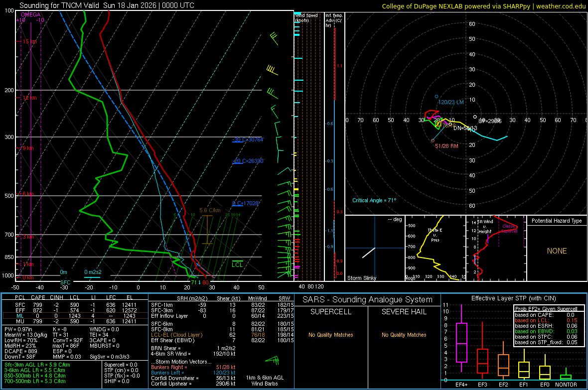Click the '12 km' height marker
The height and width of the screenshot is (390, 588).
pyautogui.click(x=29, y=98)
